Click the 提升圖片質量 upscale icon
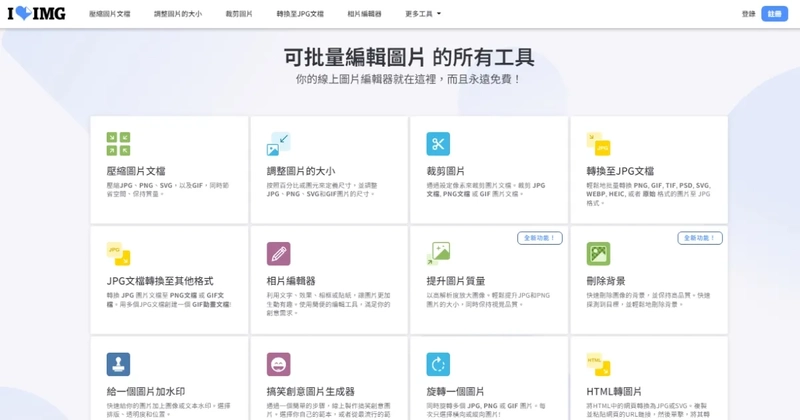Viewport: 800px width, 420px height. click(x=438, y=253)
